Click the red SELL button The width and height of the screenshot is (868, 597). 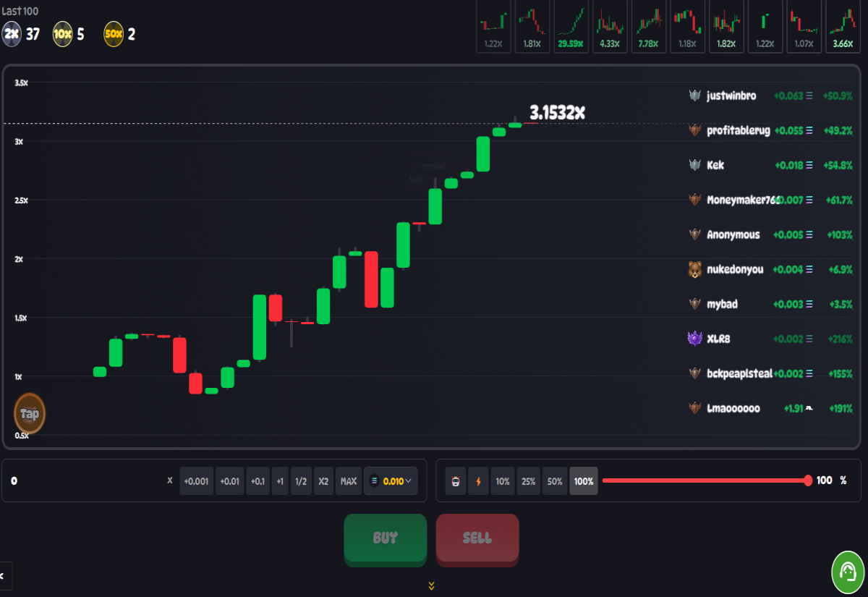[x=477, y=539]
